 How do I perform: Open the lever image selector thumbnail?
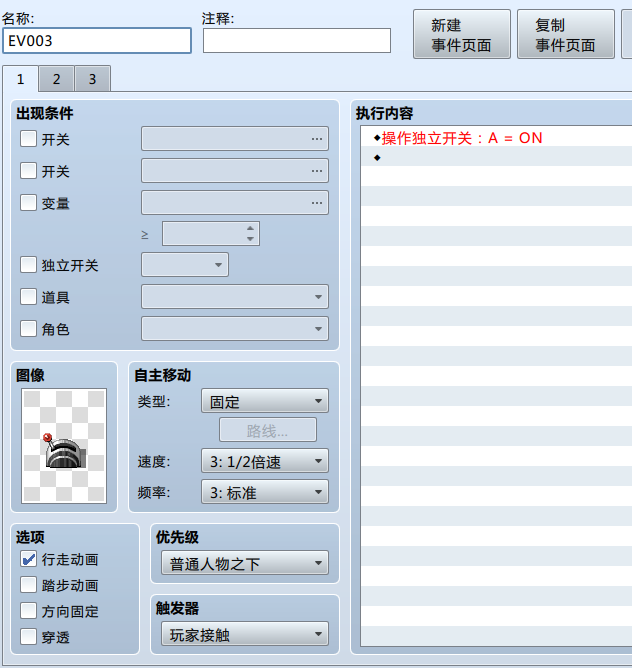tap(64, 446)
